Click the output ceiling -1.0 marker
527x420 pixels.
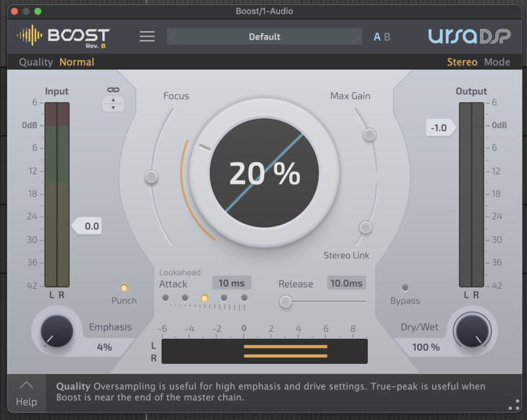point(441,128)
